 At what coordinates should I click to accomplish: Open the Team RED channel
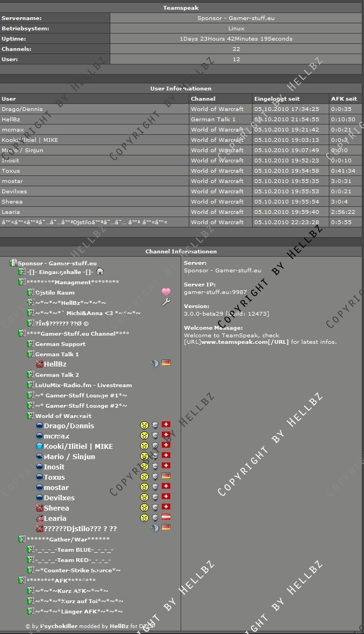tap(73, 560)
